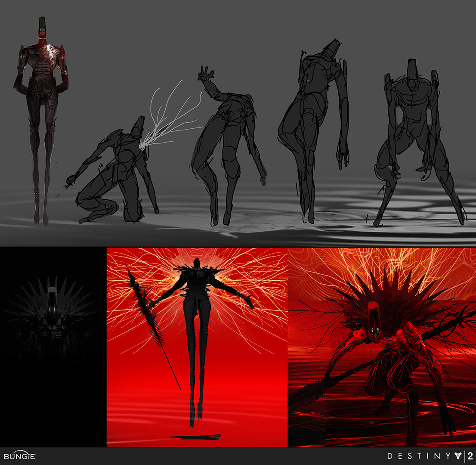Click the Bungie logo in the footer
Image resolution: width=476 pixels, height=465 pixels.
click(x=19, y=456)
